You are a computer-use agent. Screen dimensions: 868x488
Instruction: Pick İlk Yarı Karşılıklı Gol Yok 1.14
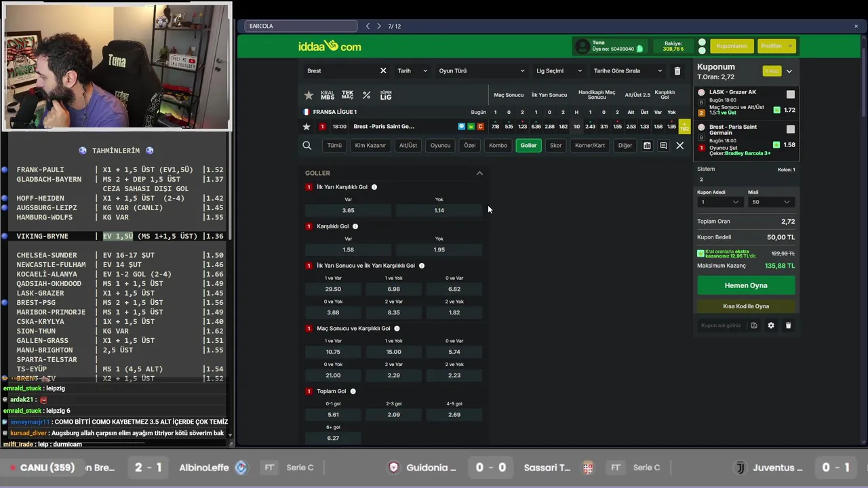tap(439, 210)
